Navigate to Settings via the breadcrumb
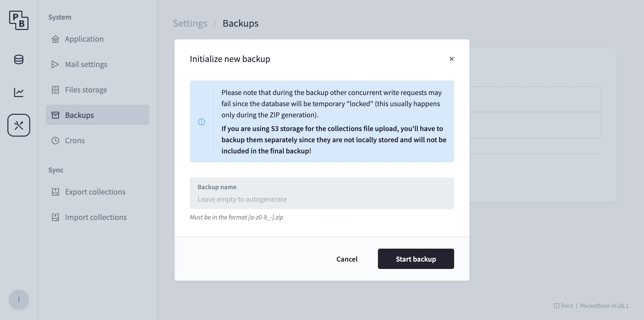The width and height of the screenshot is (644, 320). point(190,23)
